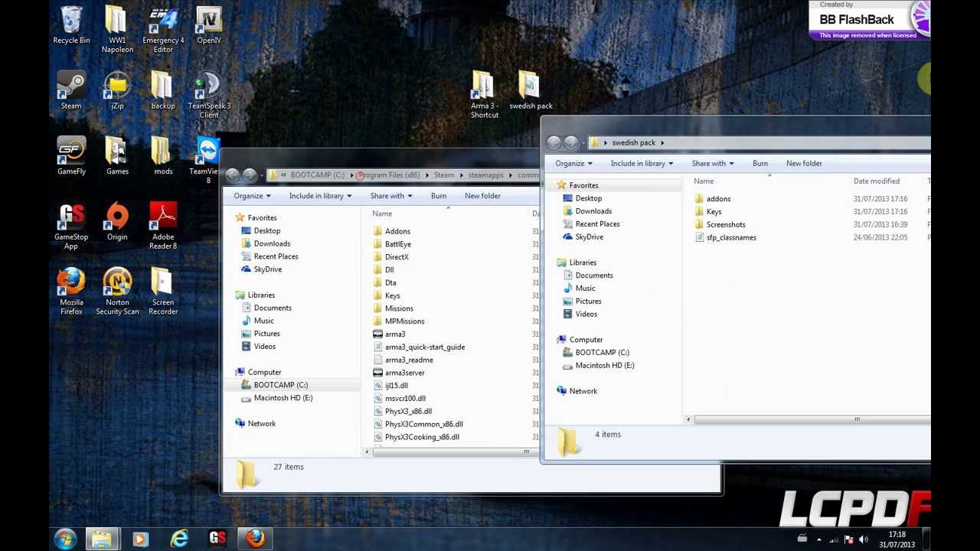
Task: Expand Libraries in swedish pack window
Action: (583, 262)
